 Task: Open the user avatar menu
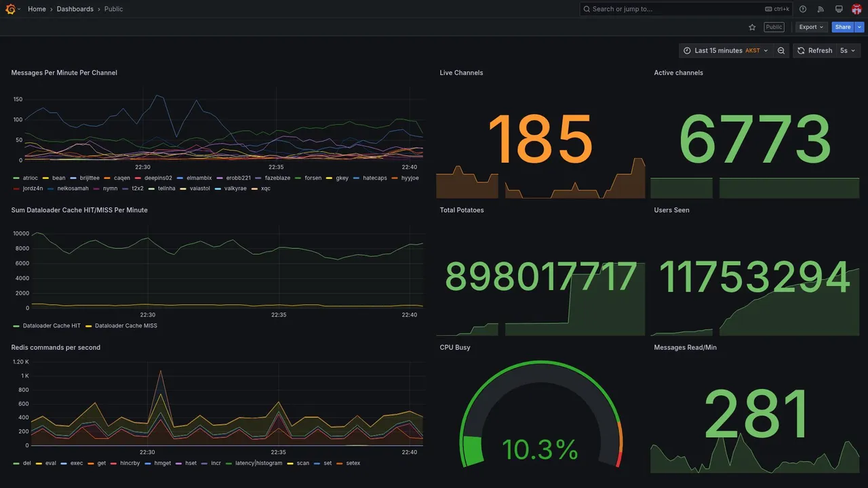tap(856, 9)
